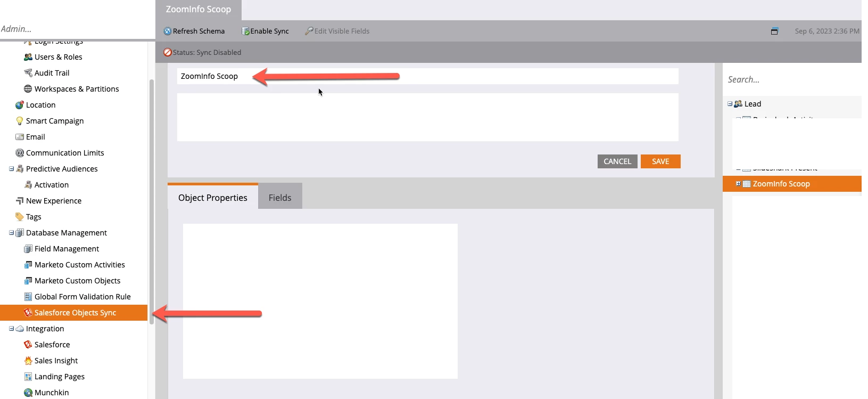Click the Enable Sync toolbar icon
This screenshot has height=399, width=868.
coord(245,31)
